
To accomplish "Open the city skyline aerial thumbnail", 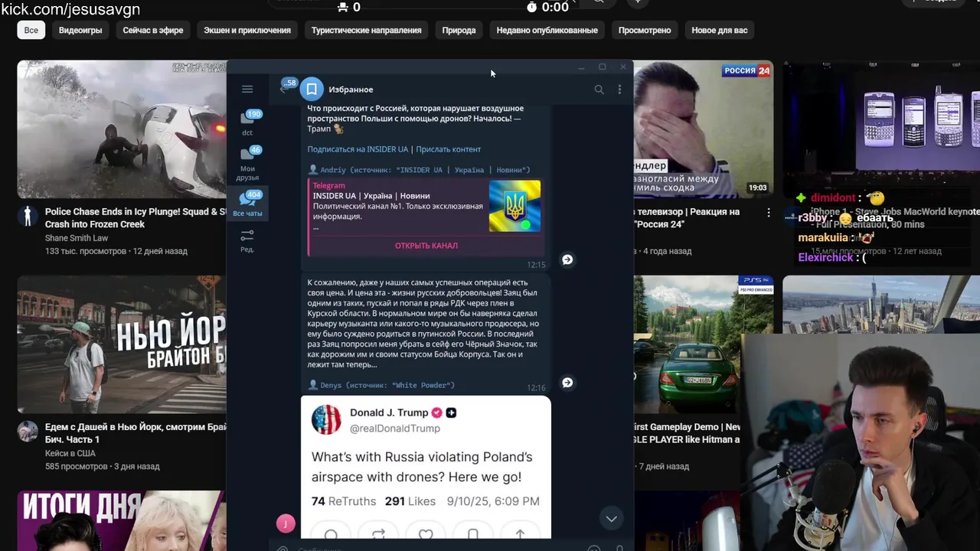I will [881, 305].
